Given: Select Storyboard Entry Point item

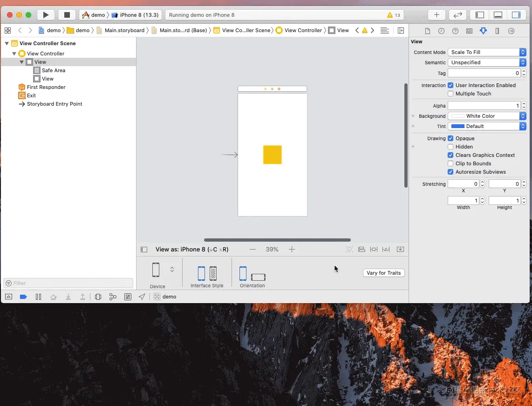Looking at the screenshot, I should pos(50,104).
